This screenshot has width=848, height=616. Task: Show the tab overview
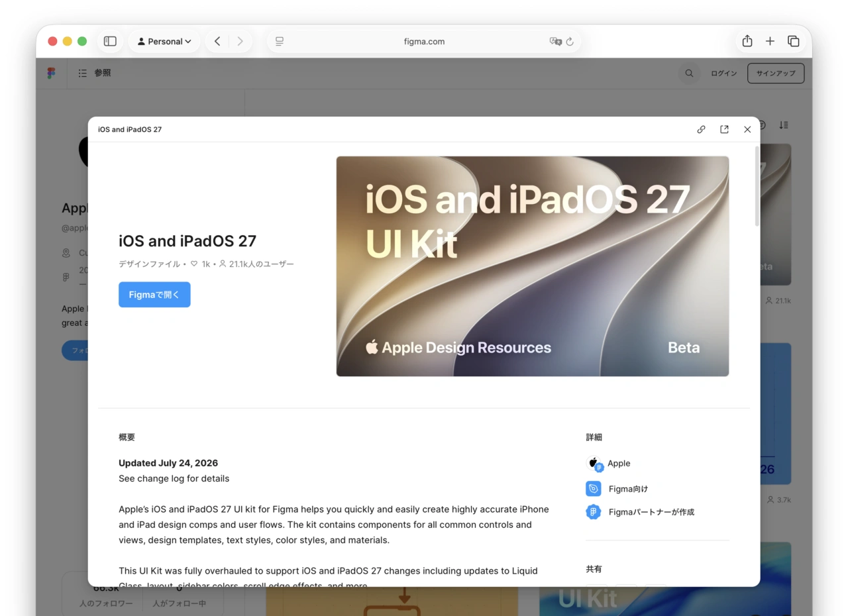click(x=793, y=41)
